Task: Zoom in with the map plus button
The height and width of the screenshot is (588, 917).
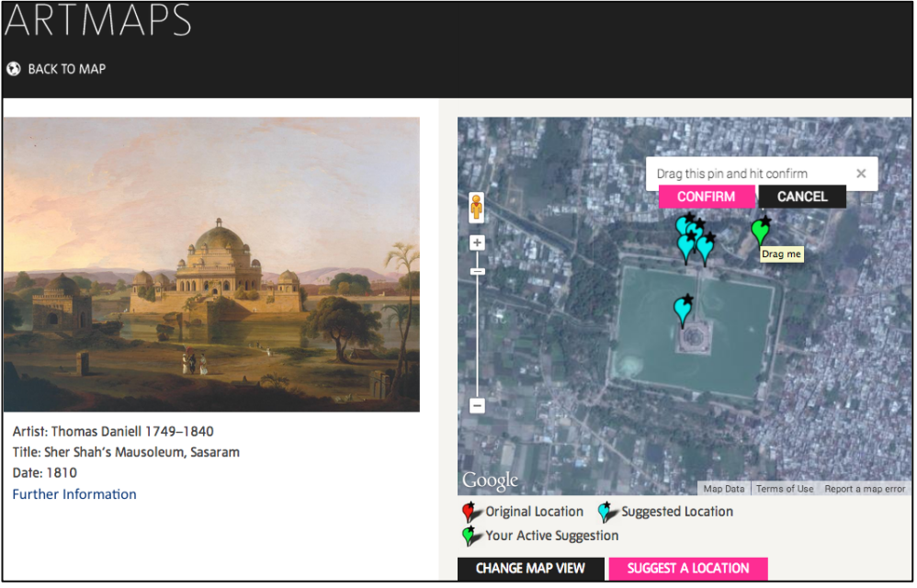Action: coord(477,243)
